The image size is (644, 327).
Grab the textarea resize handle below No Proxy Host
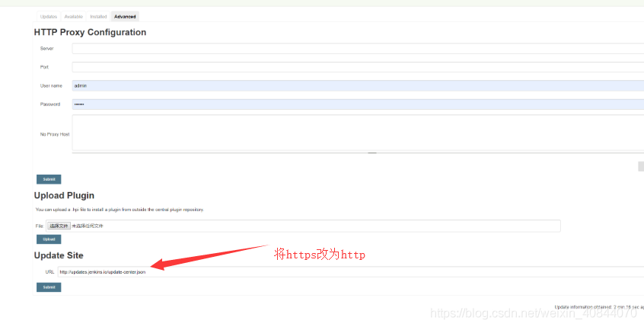tap(372, 153)
